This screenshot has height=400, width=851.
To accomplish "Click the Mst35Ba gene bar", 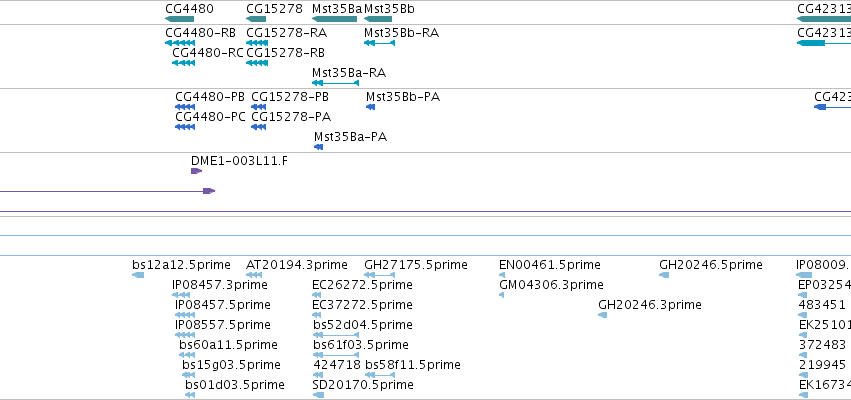I will point(334,19).
